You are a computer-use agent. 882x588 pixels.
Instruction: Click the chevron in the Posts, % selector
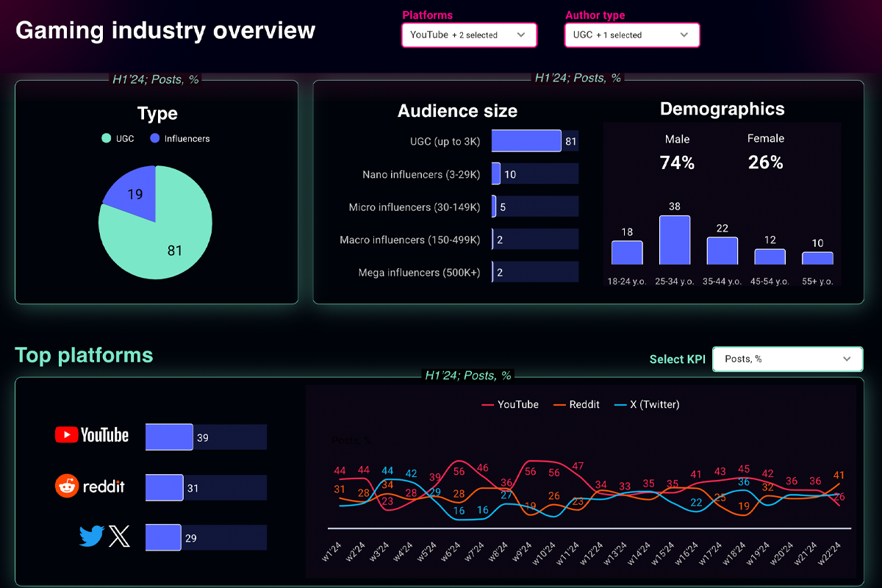pos(847,359)
